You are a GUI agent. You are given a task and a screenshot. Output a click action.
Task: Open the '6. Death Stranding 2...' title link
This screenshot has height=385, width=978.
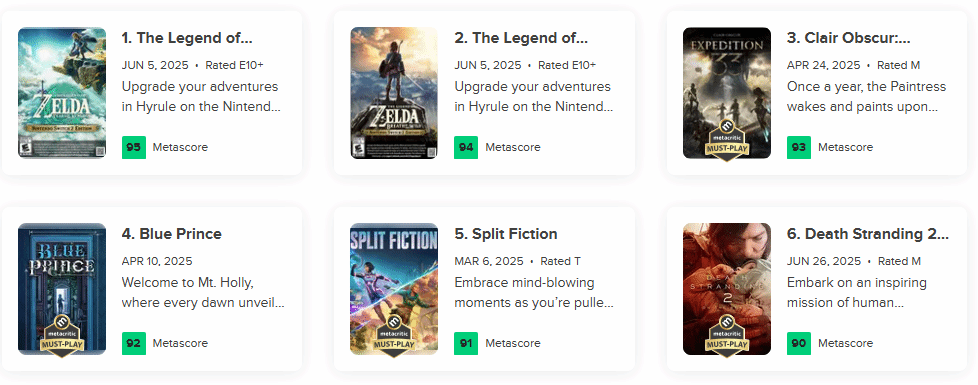pos(868,234)
